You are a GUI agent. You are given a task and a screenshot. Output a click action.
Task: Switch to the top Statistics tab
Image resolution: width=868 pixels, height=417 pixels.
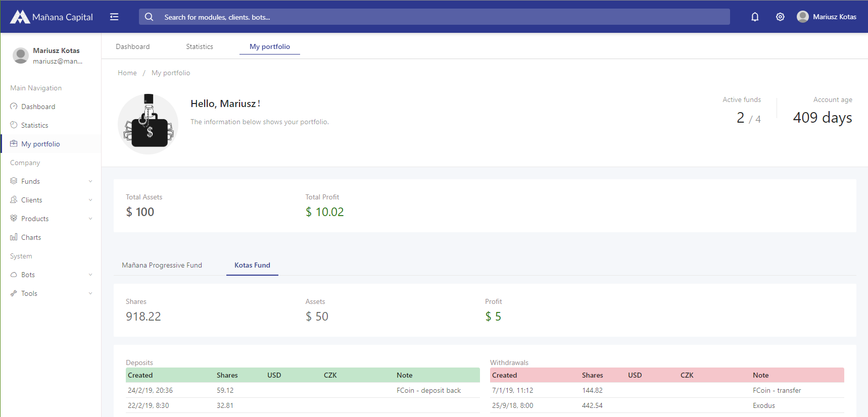point(200,46)
